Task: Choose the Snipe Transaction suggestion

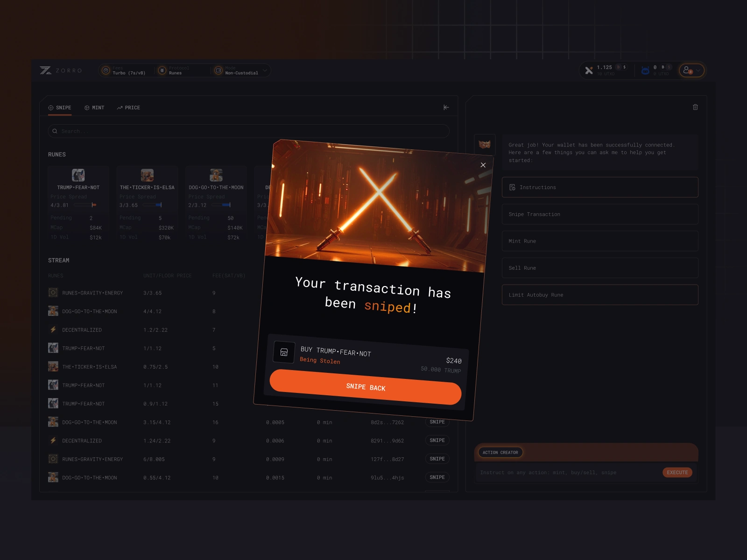Action: [x=600, y=214]
